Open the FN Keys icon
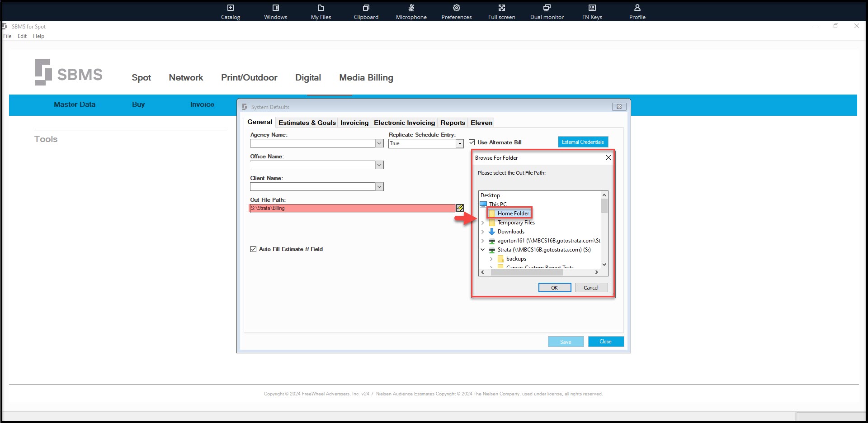The width and height of the screenshot is (868, 423). click(x=592, y=8)
